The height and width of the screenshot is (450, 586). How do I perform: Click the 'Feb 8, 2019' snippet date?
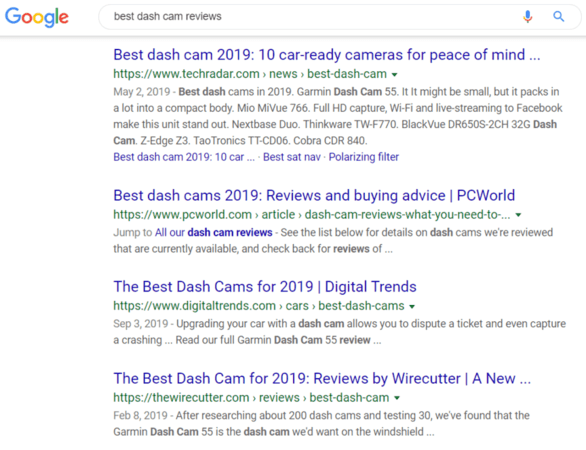click(x=140, y=416)
